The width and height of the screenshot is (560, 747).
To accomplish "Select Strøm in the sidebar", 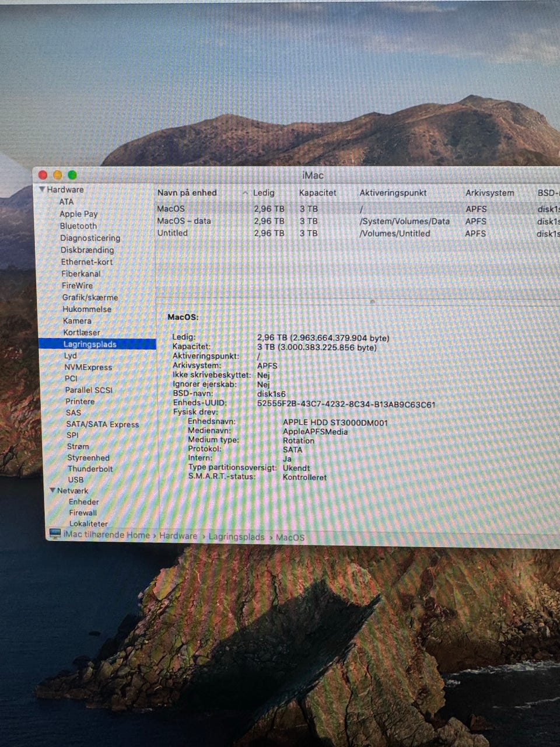I will pyautogui.click(x=78, y=446).
